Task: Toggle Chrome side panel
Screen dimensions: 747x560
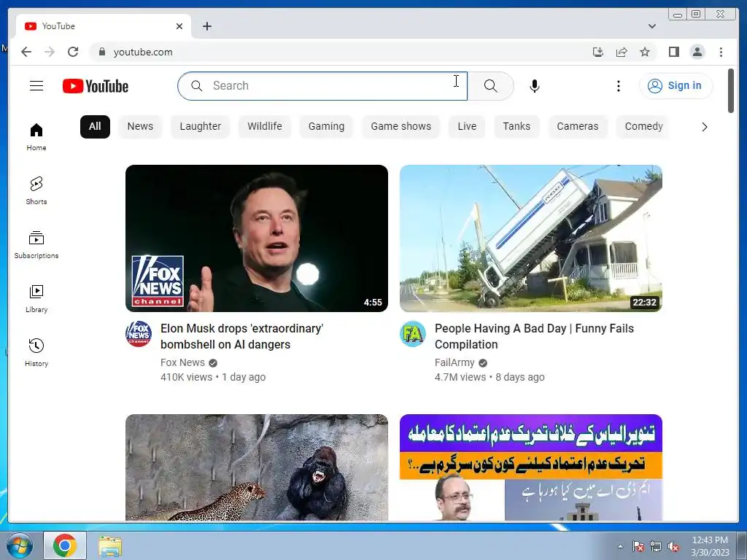Action: (x=673, y=52)
